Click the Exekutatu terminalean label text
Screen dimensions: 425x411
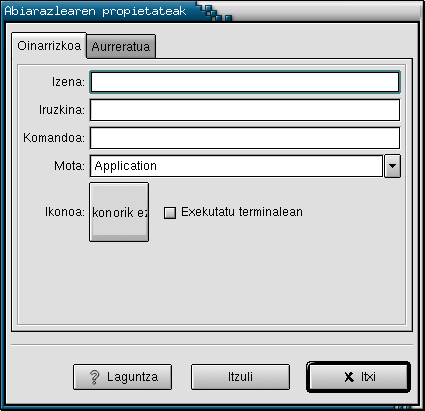pyautogui.click(x=242, y=212)
